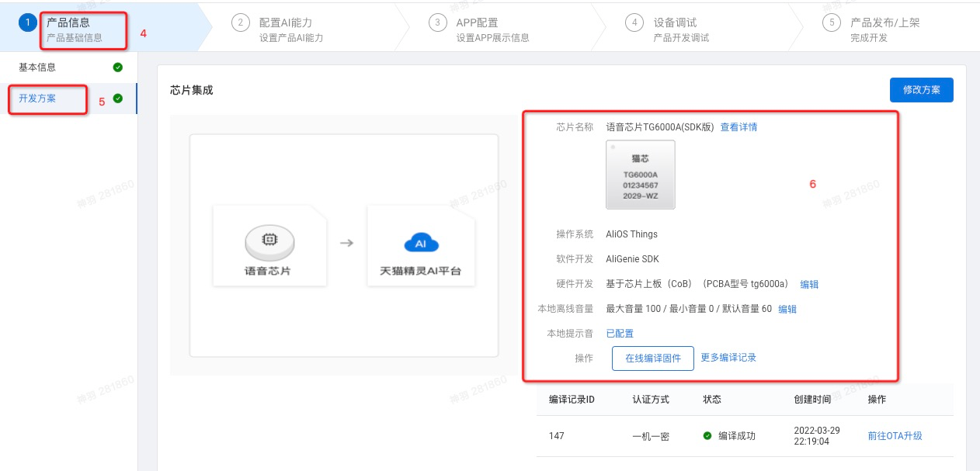Click the 芯片集成 section heading
Screen dimensions: 980x471
(x=192, y=90)
